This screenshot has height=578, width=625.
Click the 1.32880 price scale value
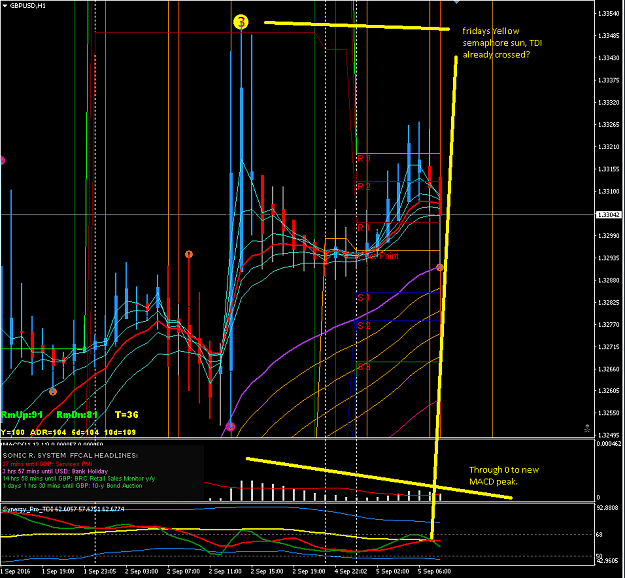[x=609, y=281]
